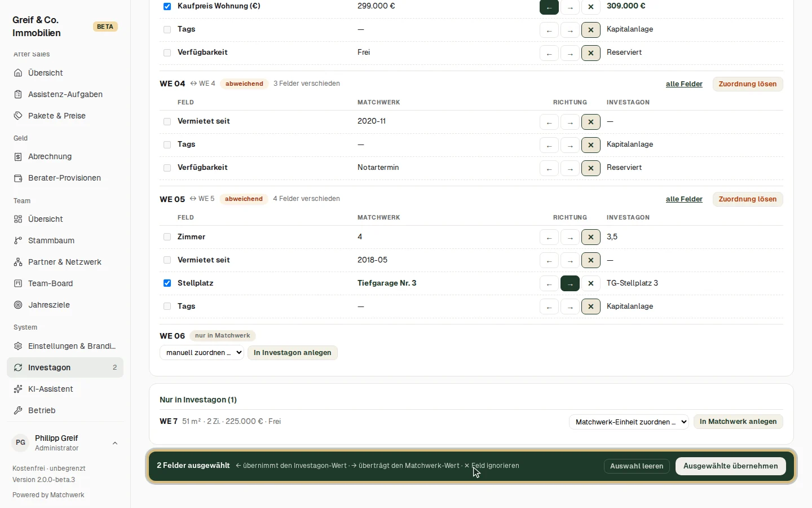
Task: Check the Zimmer field checkbox
Action: tap(167, 237)
